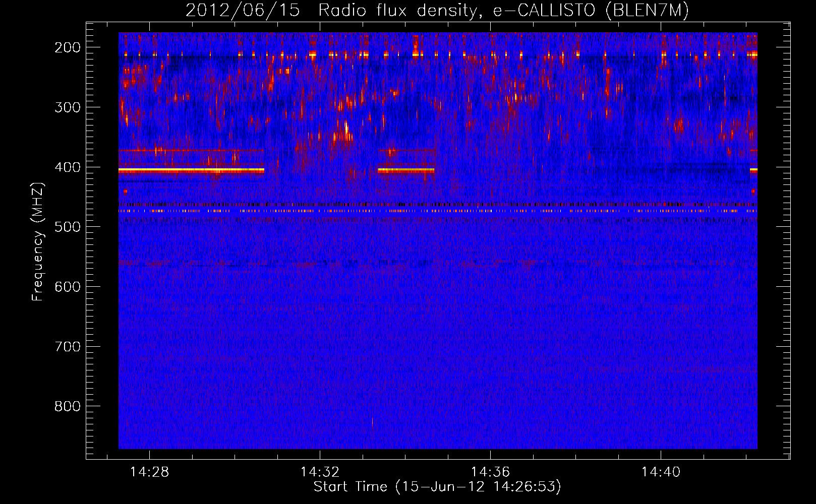Click the 600 frequency tick label
Viewport: 816px width, 504px height.
point(68,287)
